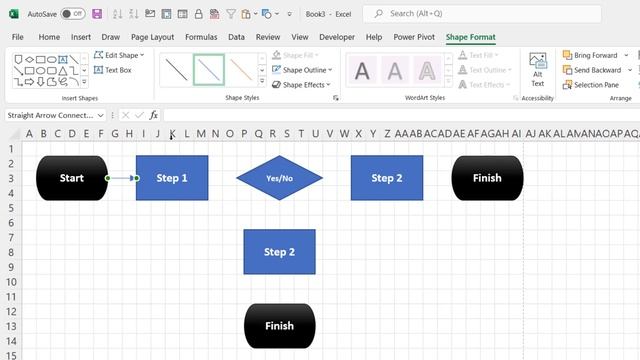The width and height of the screenshot is (640, 360).
Task: Select the text box shape in the shapes gallery
Action: click(x=62, y=60)
